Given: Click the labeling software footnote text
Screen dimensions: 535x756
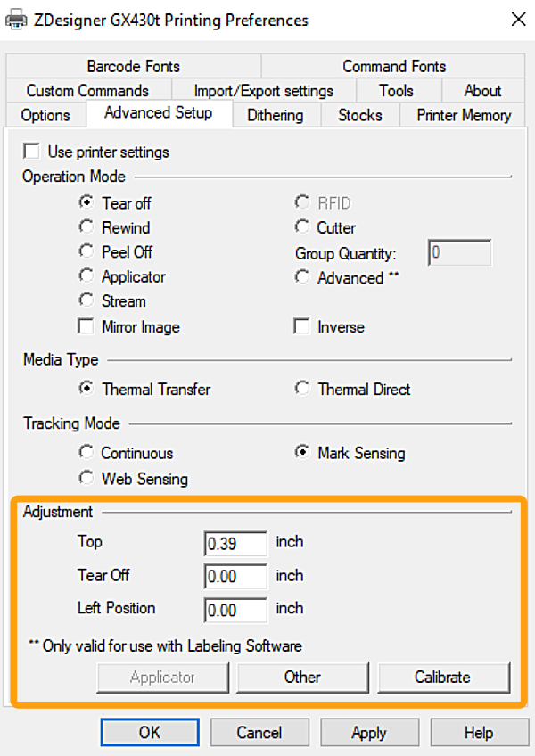Looking at the screenshot, I should pyautogui.click(x=166, y=646).
